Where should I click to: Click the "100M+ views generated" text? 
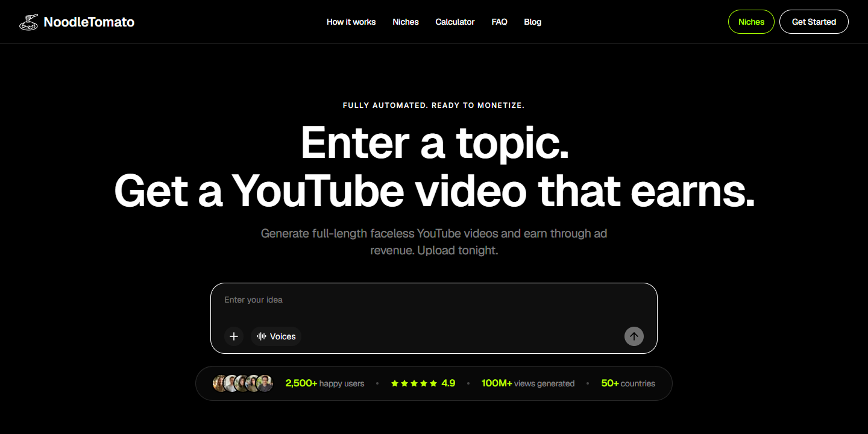528,383
